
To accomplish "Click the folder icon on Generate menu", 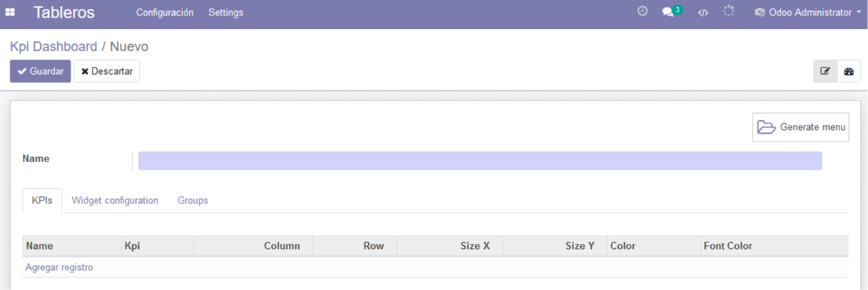I will 767,127.
